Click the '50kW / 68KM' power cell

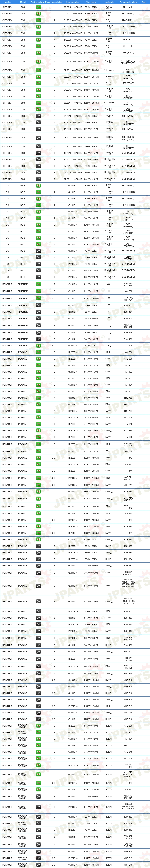(91, 116)
